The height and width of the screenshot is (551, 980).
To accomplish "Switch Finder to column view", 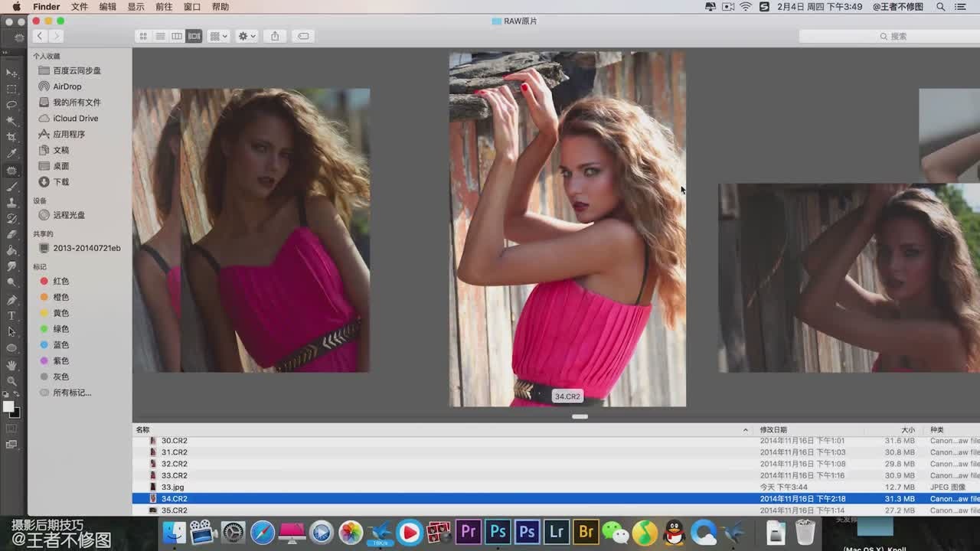I will (177, 36).
